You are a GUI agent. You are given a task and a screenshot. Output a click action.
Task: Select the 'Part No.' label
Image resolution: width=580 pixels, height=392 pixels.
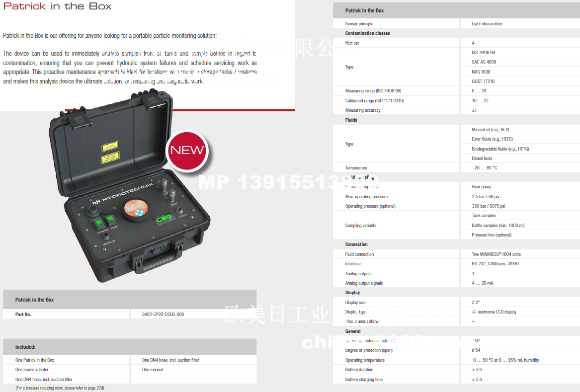[x=23, y=314]
